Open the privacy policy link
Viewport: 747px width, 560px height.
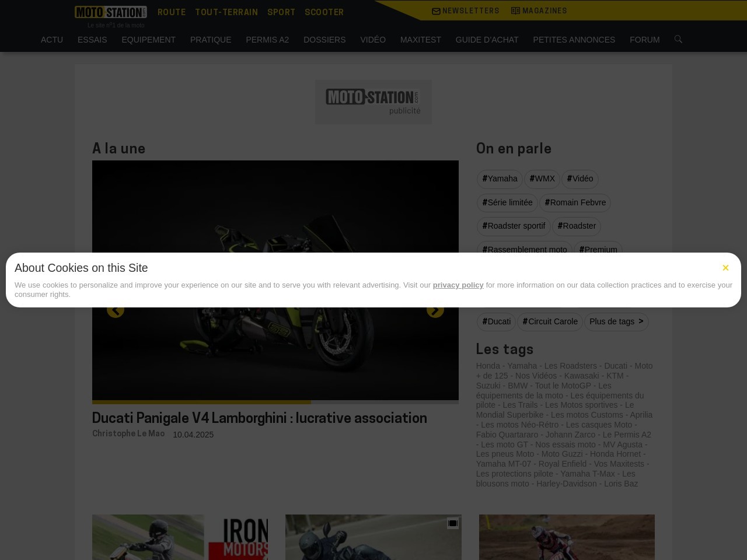pos(458,285)
